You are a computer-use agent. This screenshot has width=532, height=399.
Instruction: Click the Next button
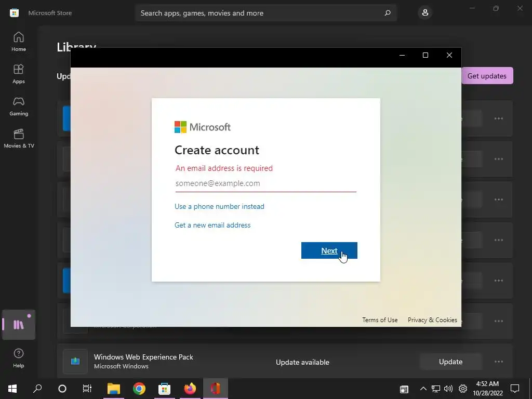(329, 250)
